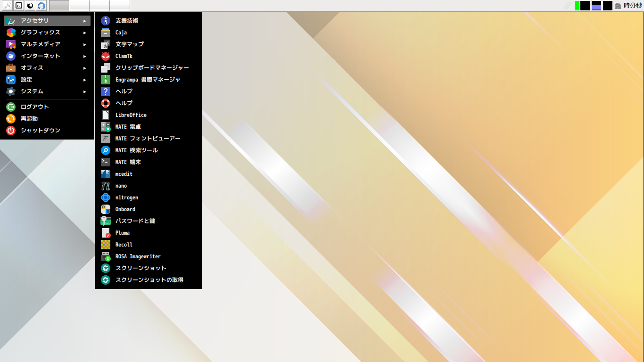Click 'ROSA Imagewriter' label
This screenshot has height=362, width=644.
tap(138, 256)
